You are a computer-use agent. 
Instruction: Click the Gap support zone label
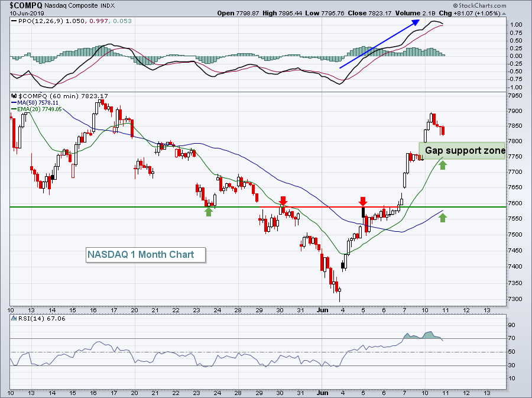(465, 150)
